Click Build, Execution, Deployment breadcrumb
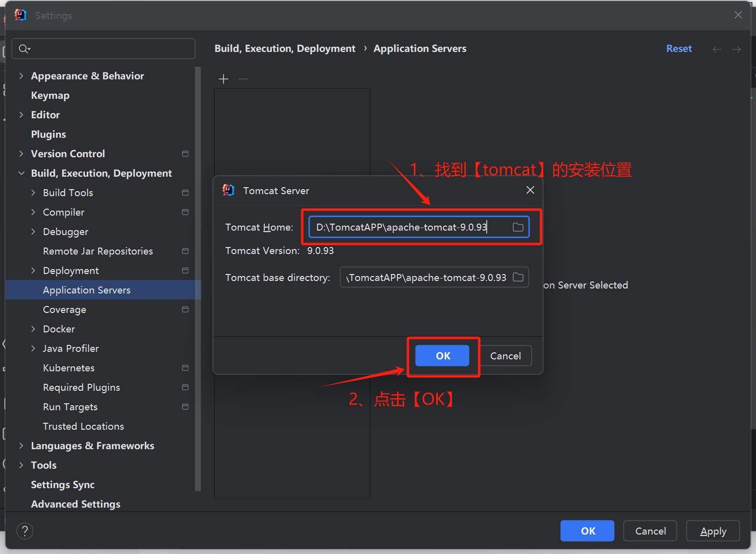756x554 pixels. click(x=285, y=48)
